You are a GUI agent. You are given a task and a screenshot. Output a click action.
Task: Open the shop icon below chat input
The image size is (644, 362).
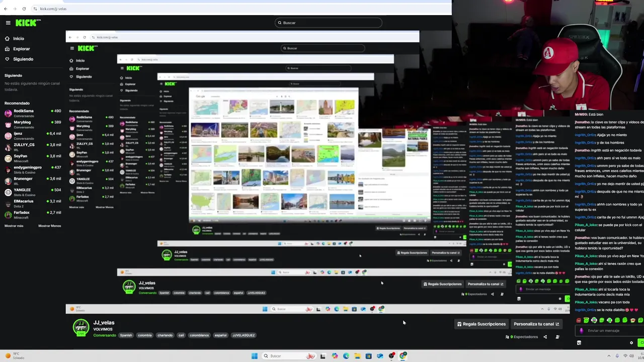coord(579,343)
